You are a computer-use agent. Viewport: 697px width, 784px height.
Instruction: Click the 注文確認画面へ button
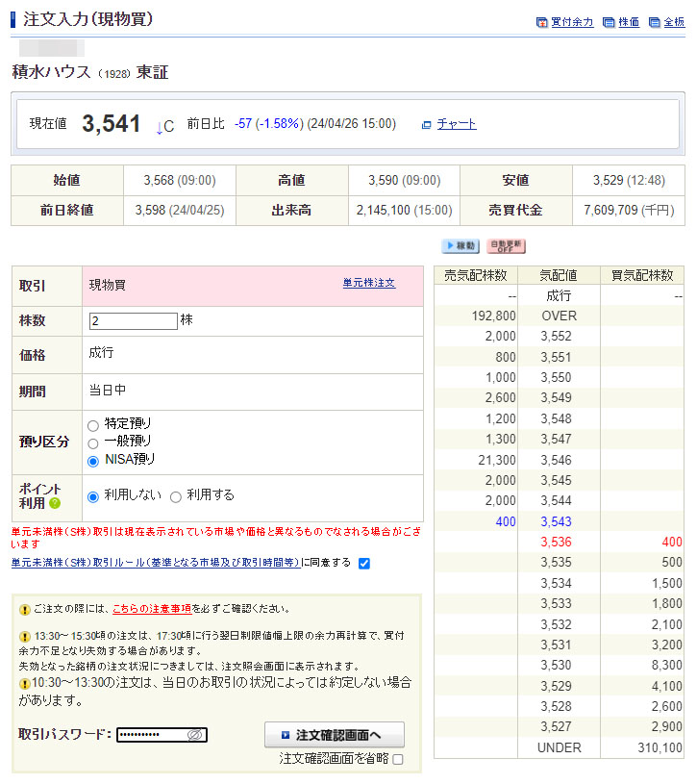(x=334, y=735)
